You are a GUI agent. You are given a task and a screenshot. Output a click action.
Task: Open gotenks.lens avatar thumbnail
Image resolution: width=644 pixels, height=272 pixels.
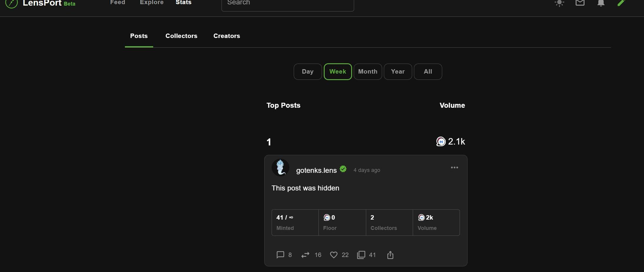coord(280,167)
